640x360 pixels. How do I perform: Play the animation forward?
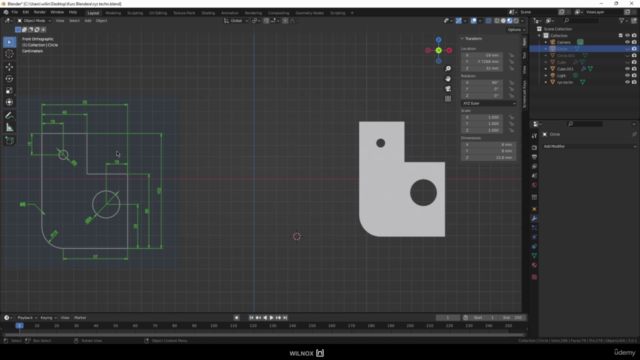coord(271,318)
